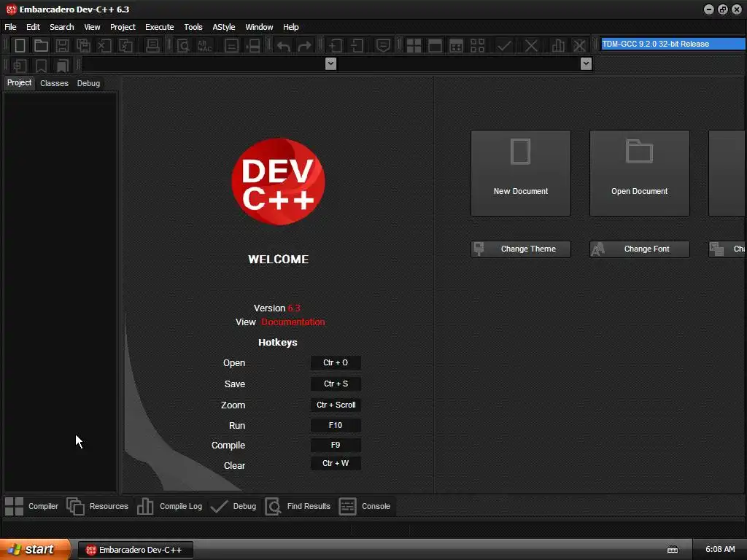Viewport: 747px width, 560px height.
Task: Open the Window menu
Action: click(259, 27)
